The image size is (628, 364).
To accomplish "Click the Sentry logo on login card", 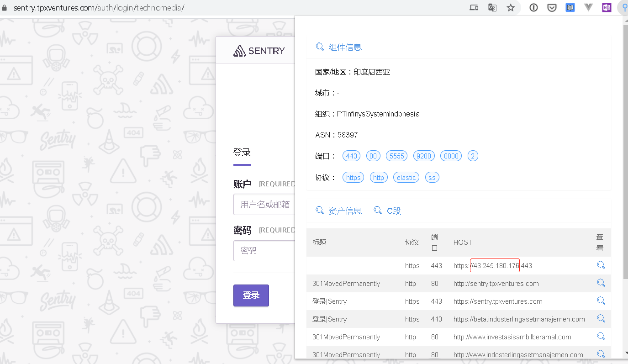I will pyautogui.click(x=259, y=51).
